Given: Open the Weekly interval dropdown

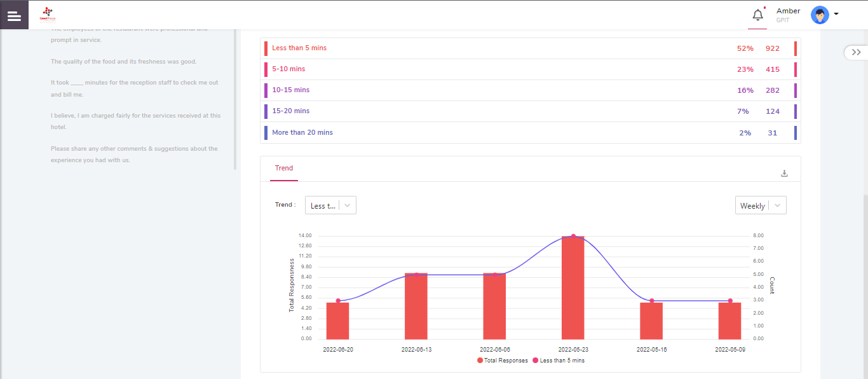Looking at the screenshot, I should (761, 205).
